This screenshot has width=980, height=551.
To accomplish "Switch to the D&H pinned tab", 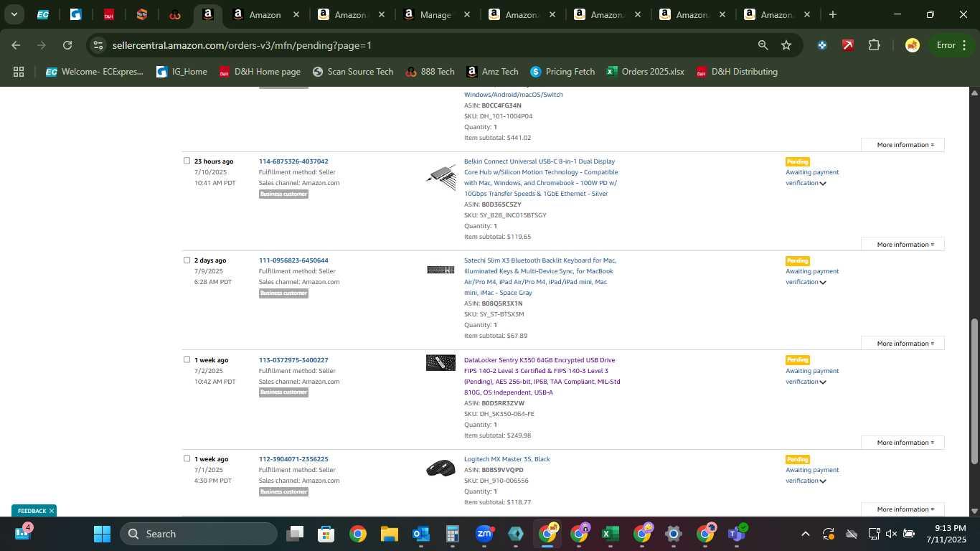I will tap(108, 14).
